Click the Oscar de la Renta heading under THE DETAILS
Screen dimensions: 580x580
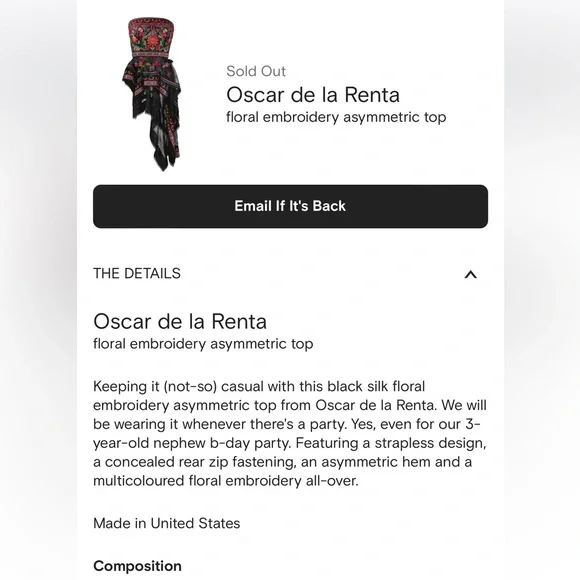pyautogui.click(x=180, y=321)
